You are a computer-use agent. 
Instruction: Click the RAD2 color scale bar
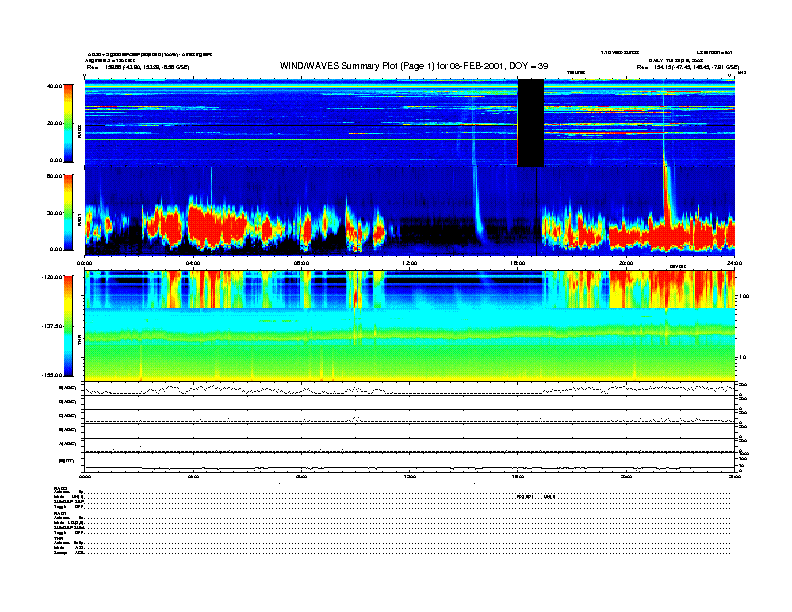(68, 123)
